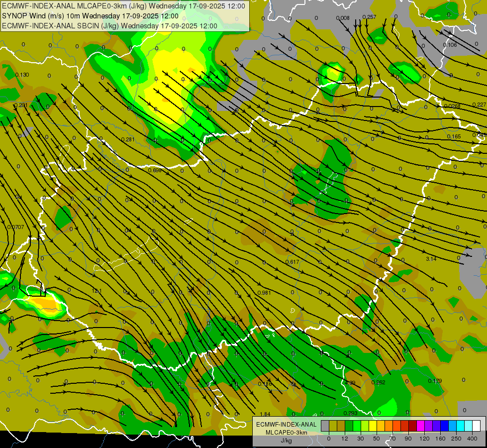Select the cyan swatch in the legend

(x=460, y=426)
